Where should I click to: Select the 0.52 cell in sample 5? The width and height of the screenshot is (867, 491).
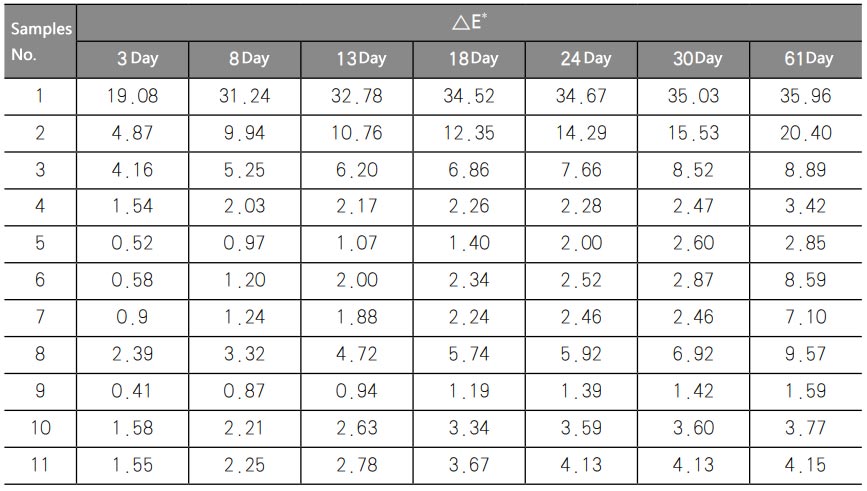coord(133,244)
